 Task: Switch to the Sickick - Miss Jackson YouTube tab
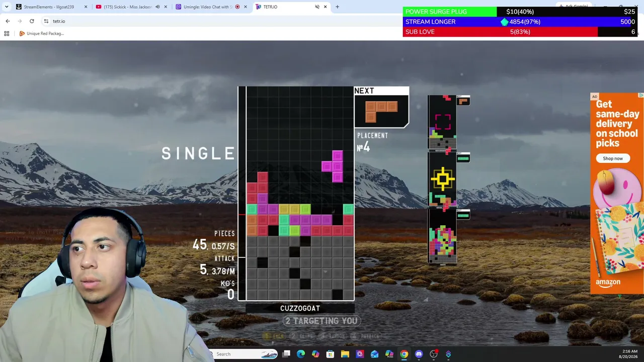(x=131, y=7)
